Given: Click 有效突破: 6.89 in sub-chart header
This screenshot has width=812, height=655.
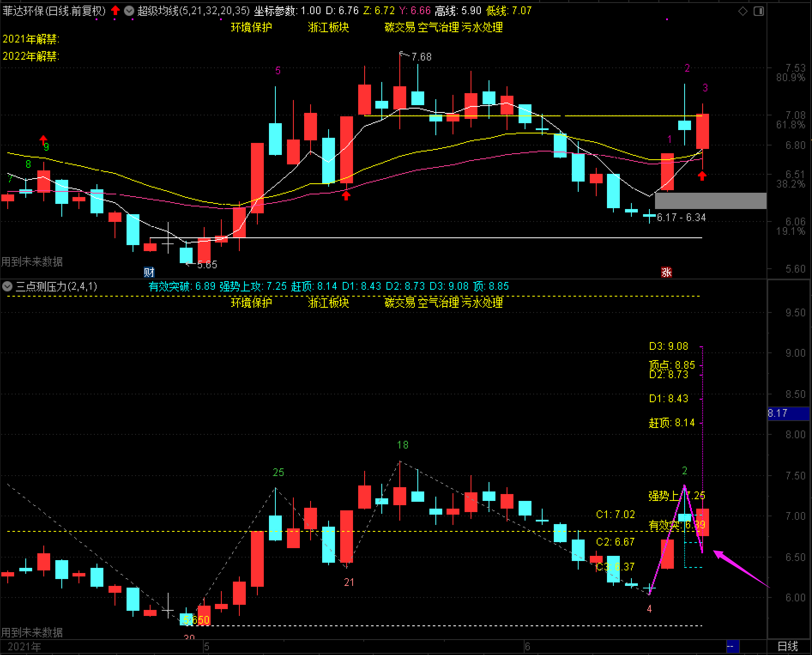Looking at the screenshot, I should click(x=182, y=286).
